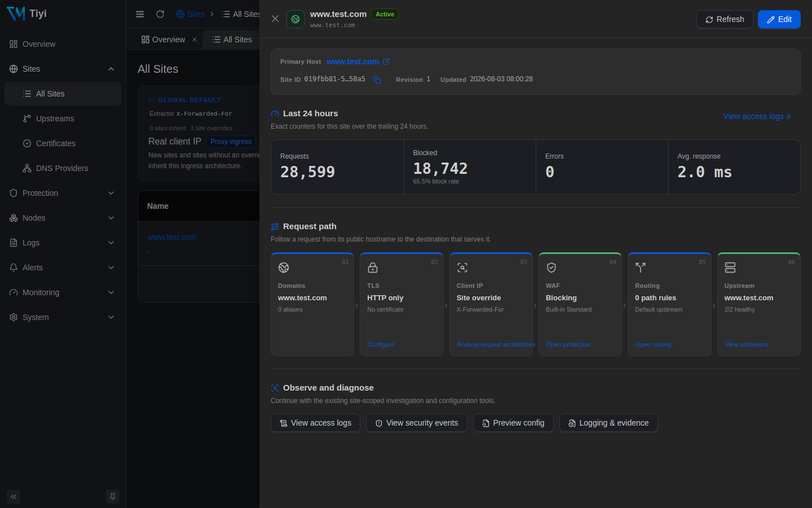Click the Domains step globe icon
The width and height of the screenshot is (812, 508).
(284, 268)
